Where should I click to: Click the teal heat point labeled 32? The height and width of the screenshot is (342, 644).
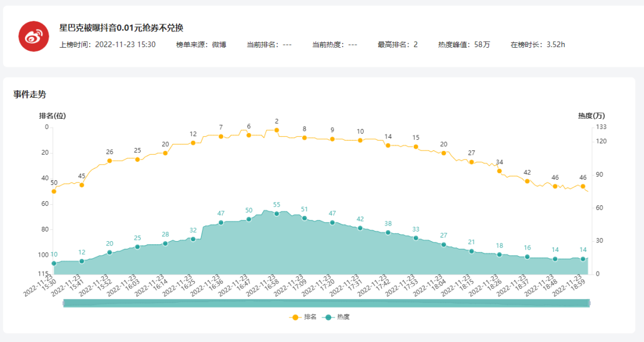click(x=193, y=239)
